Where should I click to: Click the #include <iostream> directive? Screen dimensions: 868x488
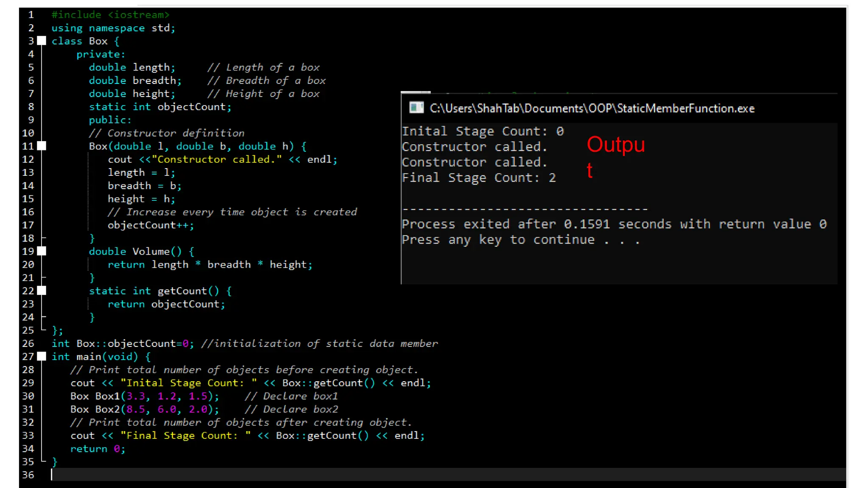pos(110,15)
